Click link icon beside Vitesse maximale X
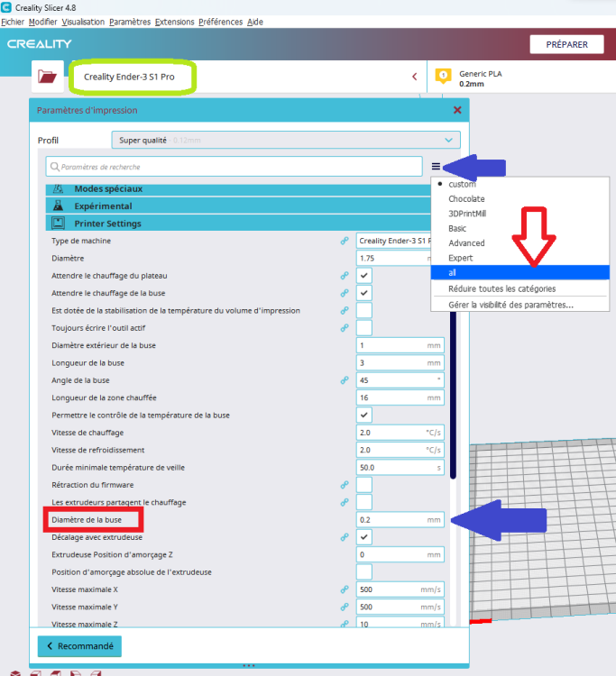Viewport: 616px width, 676px height. [x=345, y=589]
